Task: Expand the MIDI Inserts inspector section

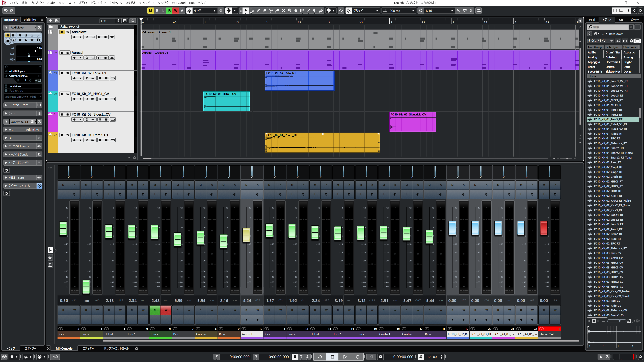Action: (16, 178)
